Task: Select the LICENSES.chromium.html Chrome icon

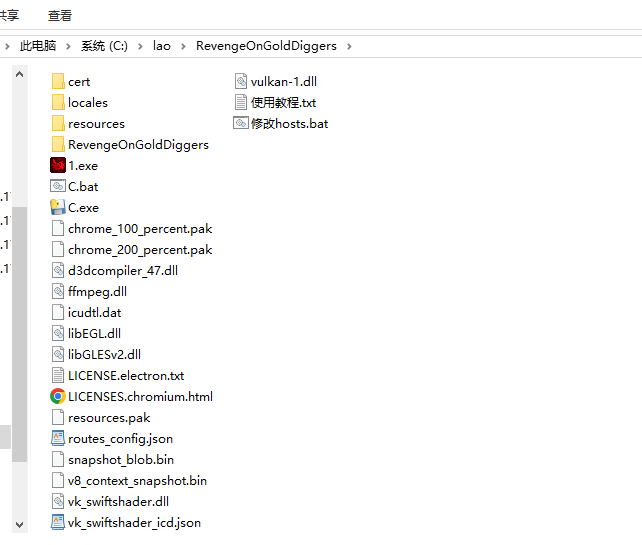Action: point(58,397)
